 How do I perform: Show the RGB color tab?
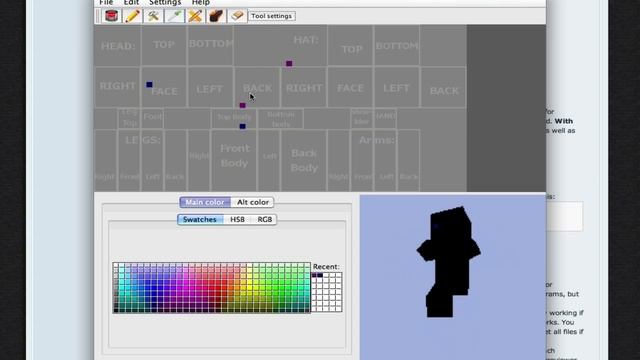[x=264, y=220]
